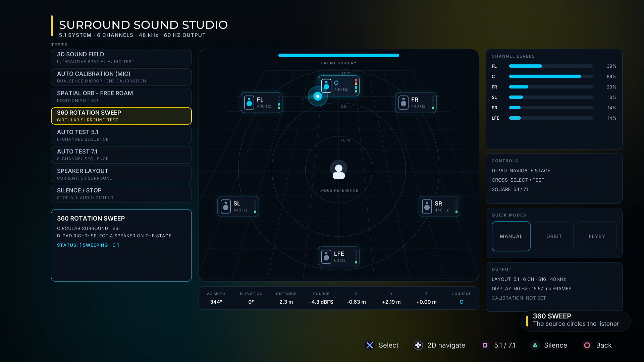Choose Silence / Stop to stop audio

click(x=121, y=194)
